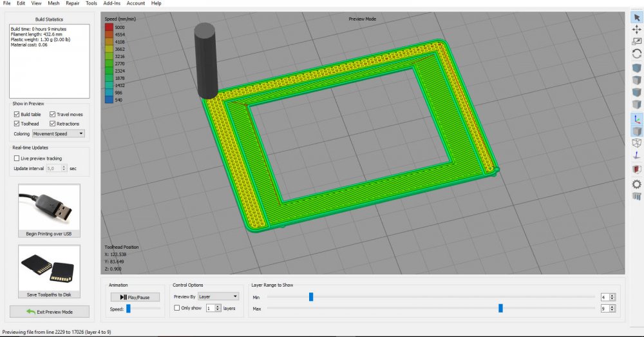
Task: Pick the rotate model tool
Action: [636, 54]
